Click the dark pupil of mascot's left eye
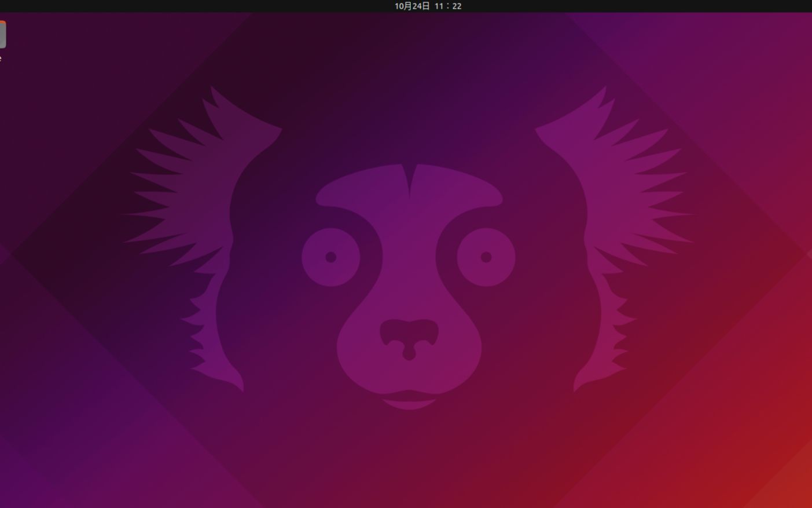The width and height of the screenshot is (812, 508). pyautogui.click(x=330, y=257)
